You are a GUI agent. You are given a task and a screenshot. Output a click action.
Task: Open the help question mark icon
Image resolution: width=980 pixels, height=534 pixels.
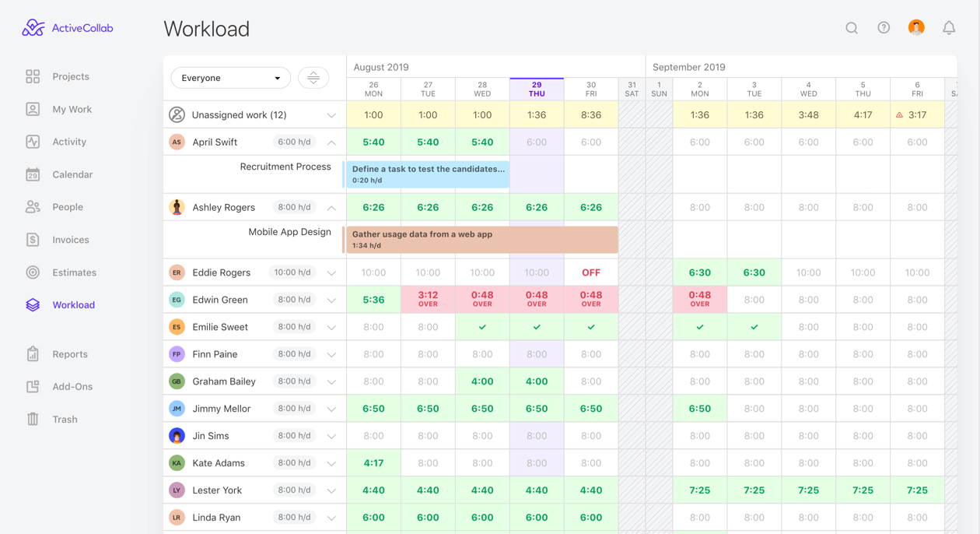pos(884,28)
